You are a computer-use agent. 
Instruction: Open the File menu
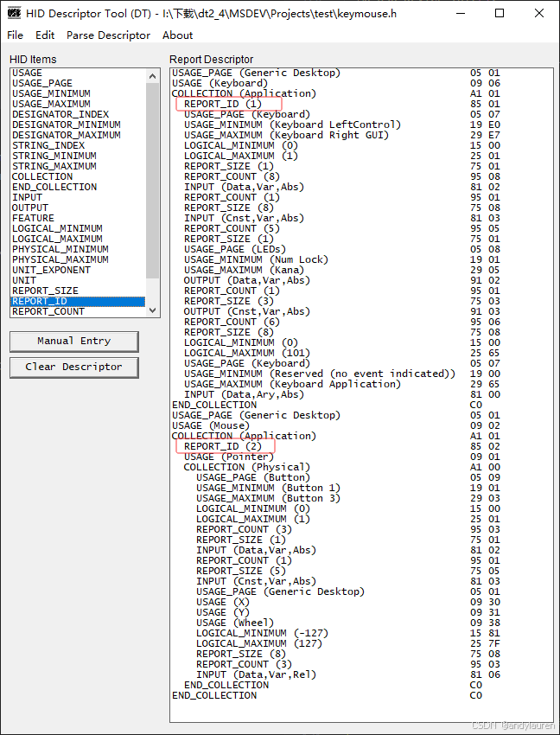15,35
